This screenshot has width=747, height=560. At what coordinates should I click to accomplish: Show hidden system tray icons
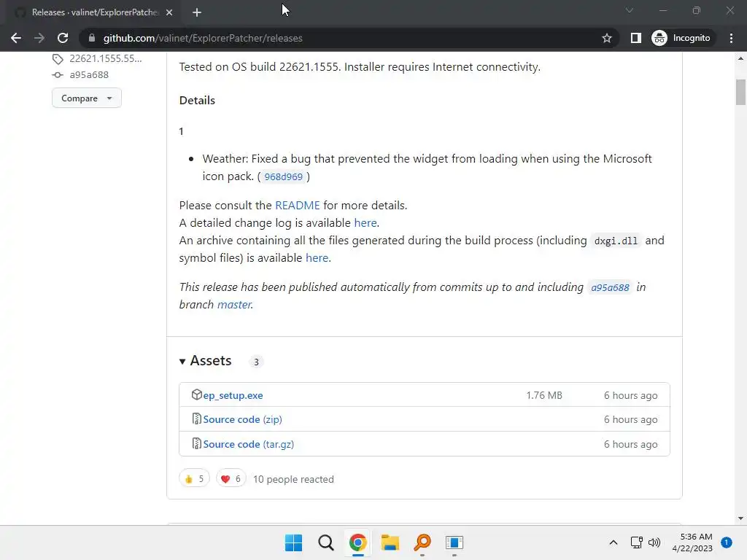coord(613,542)
